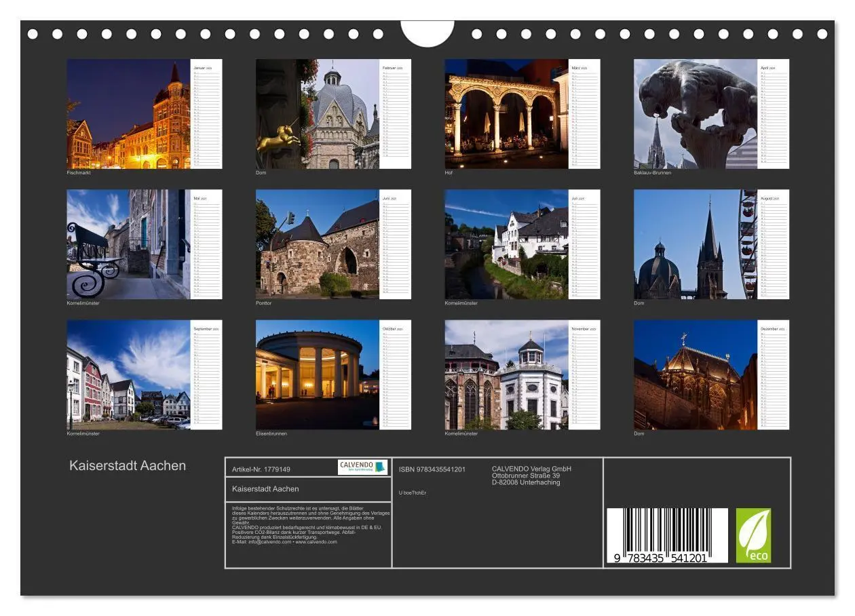This screenshot has width=855, height=616.
Task: Click the 'D-82008 Unterhaching' address line
Action: coord(526,482)
